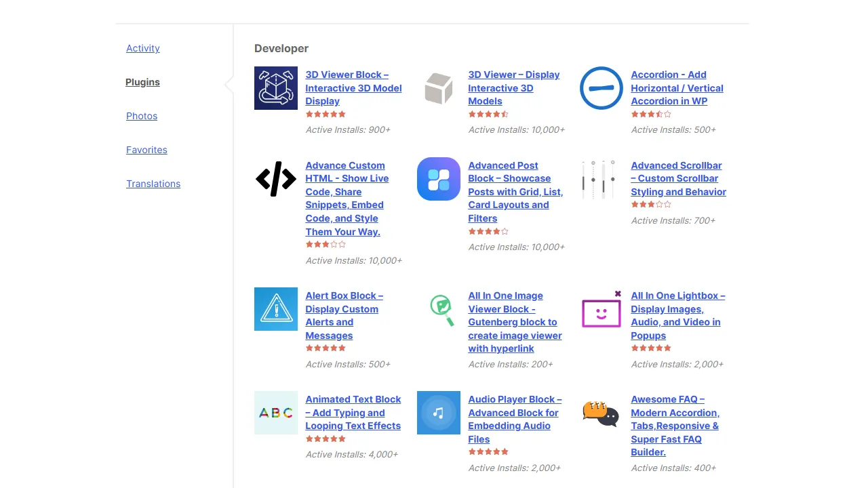Click the Awesome FAQ chat bubble icon
The image size is (868, 488).
pyautogui.click(x=601, y=412)
